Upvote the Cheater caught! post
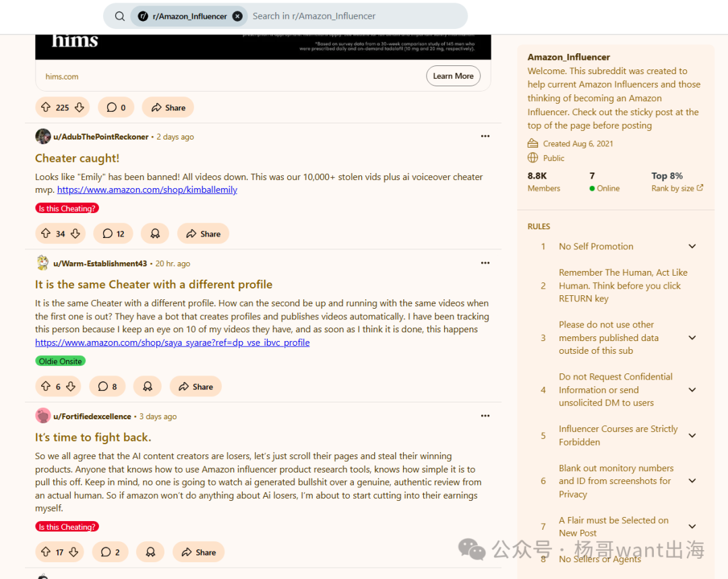 46,233
